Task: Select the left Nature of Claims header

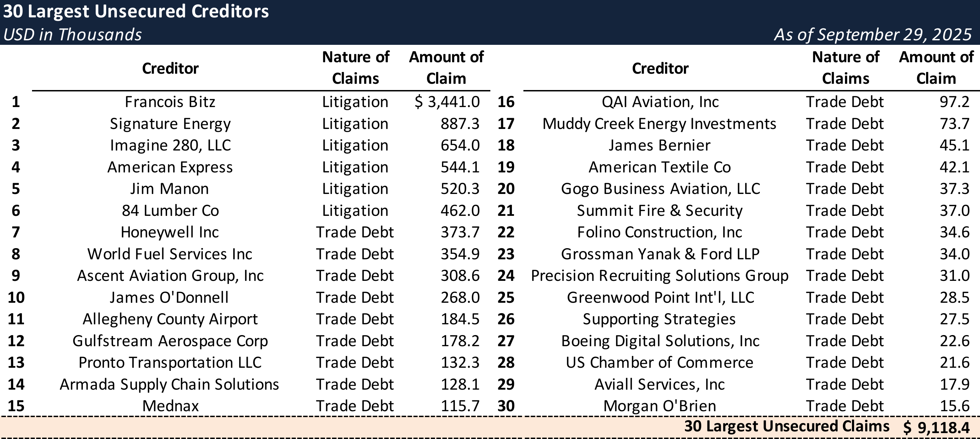Action: click(355, 68)
